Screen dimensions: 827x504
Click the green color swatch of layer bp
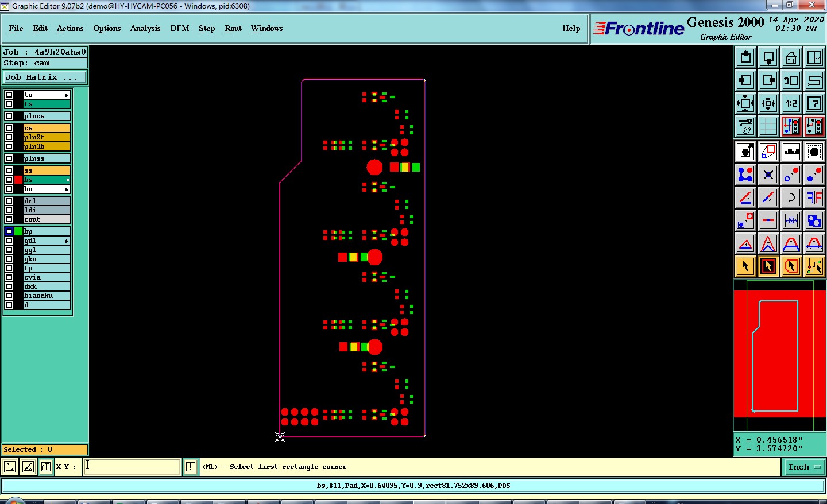(18, 231)
